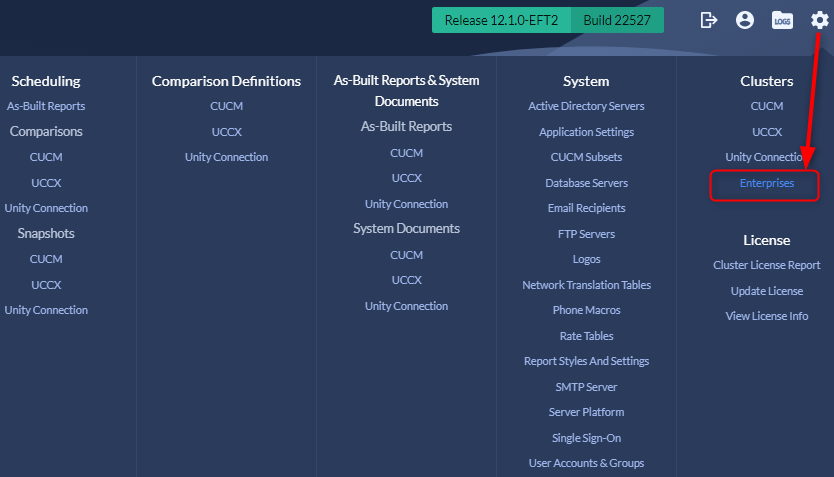Open the Logs folder icon
This screenshot has width=834, height=477.
click(782, 20)
